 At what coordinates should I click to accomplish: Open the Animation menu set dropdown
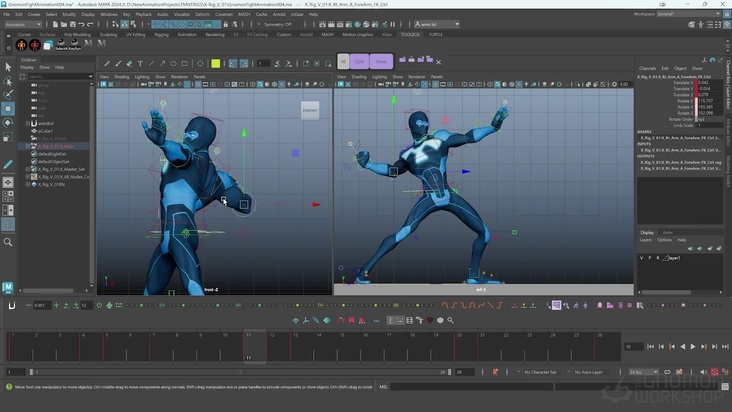pyautogui.click(x=24, y=24)
